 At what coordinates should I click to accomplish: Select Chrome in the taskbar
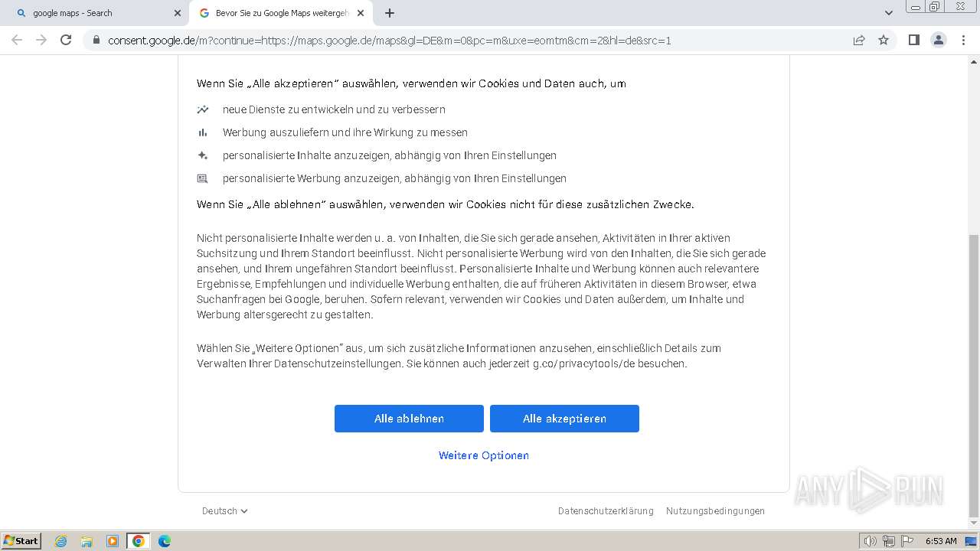click(139, 541)
